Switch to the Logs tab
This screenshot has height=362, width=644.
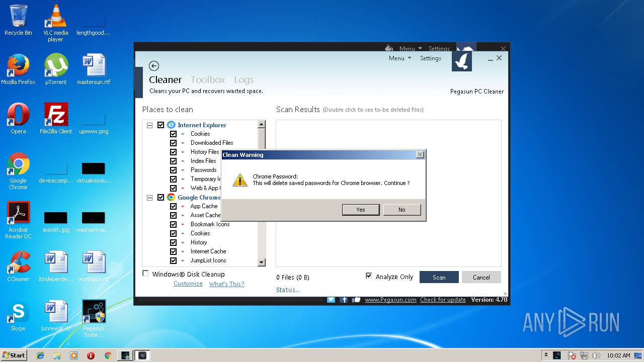coord(244,80)
